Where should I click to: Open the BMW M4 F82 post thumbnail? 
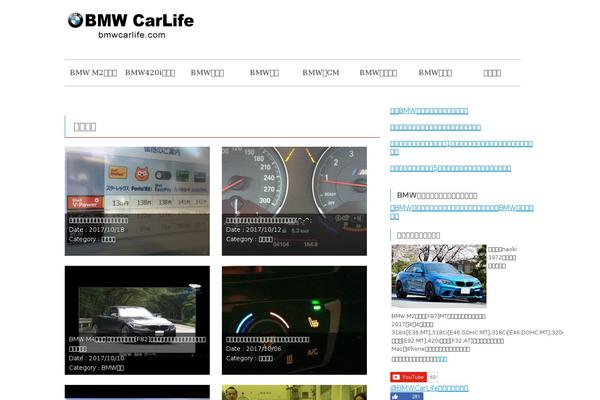137,320
